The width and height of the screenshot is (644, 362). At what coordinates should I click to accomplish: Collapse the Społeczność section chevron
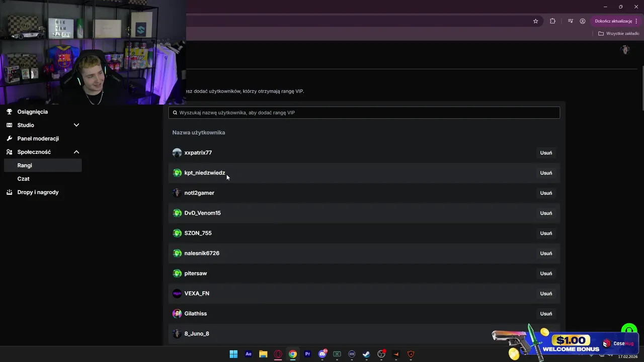pyautogui.click(x=76, y=152)
